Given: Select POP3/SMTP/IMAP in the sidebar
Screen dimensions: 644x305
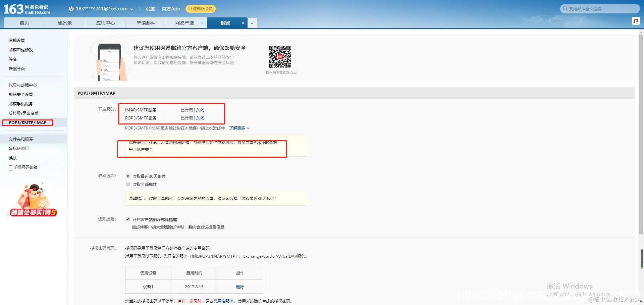Looking at the screenshot, I should tap(28, 123).
